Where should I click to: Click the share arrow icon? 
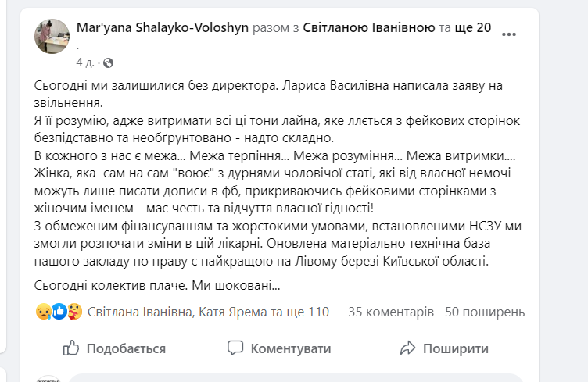(x=407, y=348)
